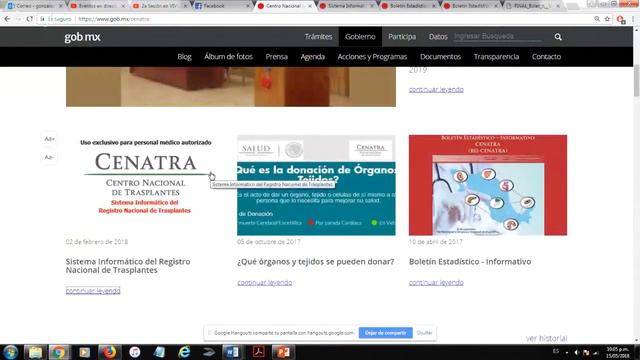Viewport: 640px width, 360px height.
Task: Open the Transparencia section
Action: (496, 57)
